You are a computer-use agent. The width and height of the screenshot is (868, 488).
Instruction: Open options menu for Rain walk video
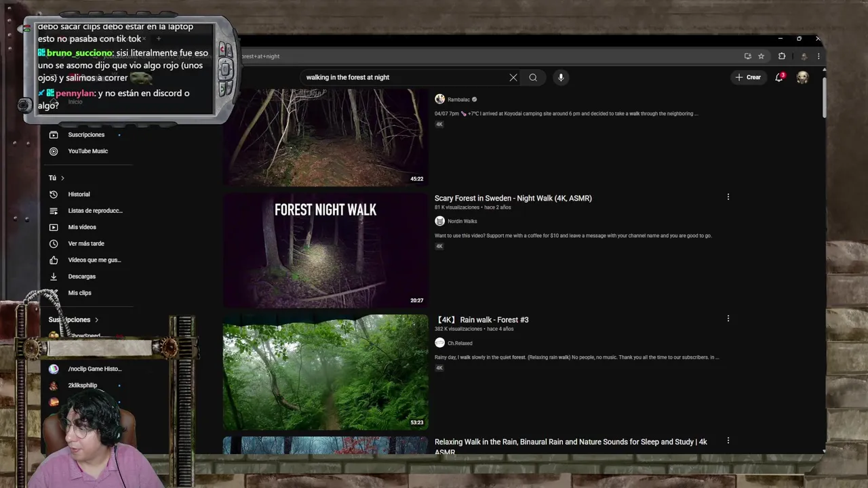pos(728,319)
